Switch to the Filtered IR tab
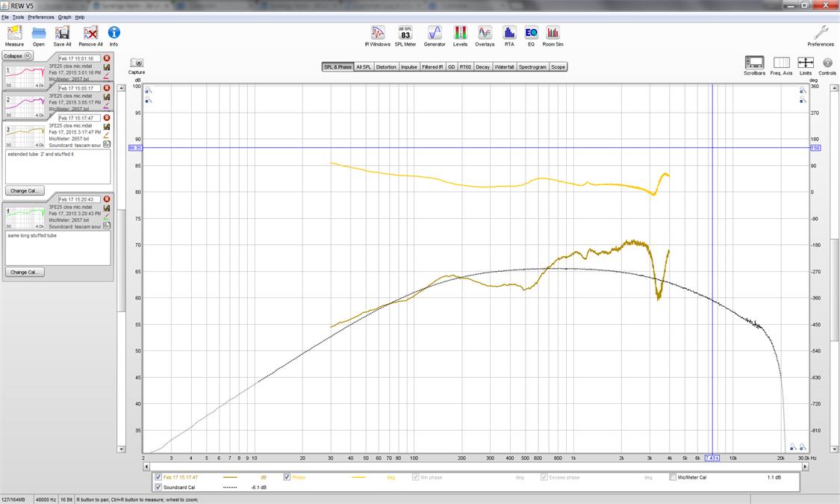 [x=432, y=67]
